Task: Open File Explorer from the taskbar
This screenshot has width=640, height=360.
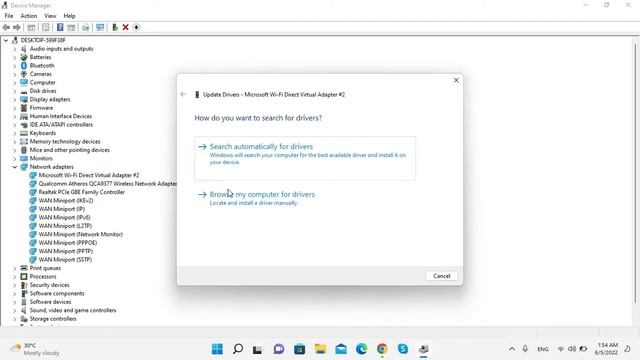Action: 320,349
